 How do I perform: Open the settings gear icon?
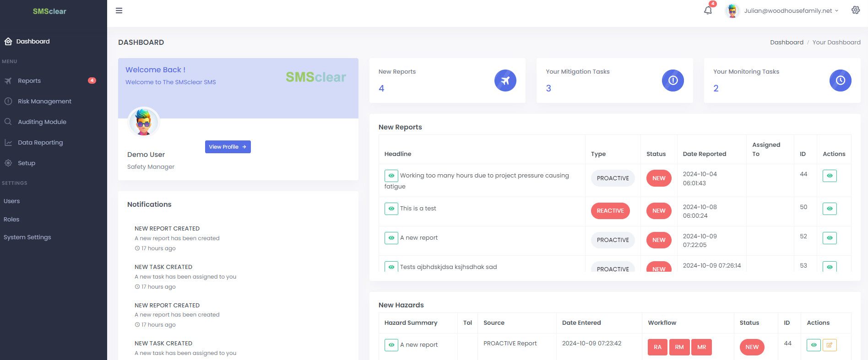[x=855, y=10]
